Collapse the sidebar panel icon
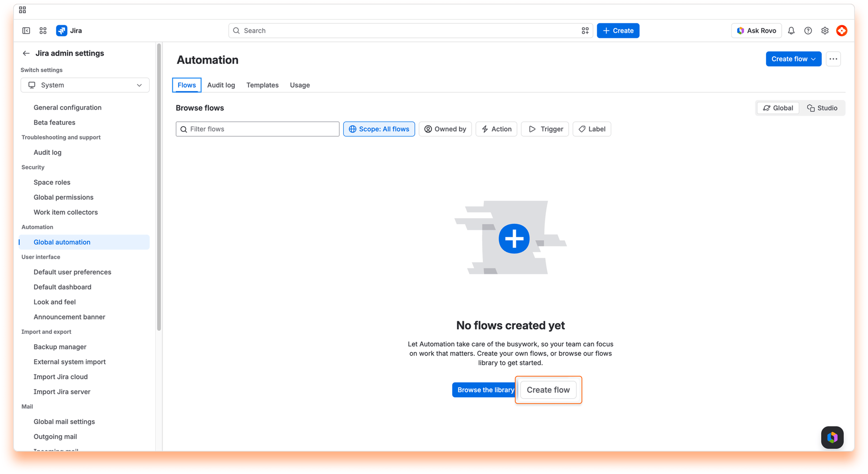 pos(26,31)
